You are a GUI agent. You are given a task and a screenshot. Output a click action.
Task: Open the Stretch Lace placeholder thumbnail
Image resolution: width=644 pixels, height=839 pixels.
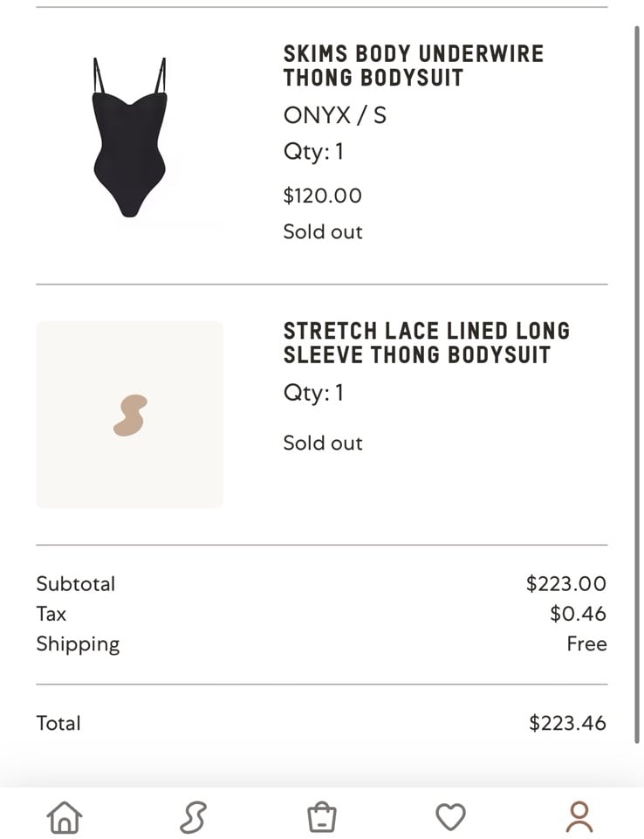[x=129, y=415]
